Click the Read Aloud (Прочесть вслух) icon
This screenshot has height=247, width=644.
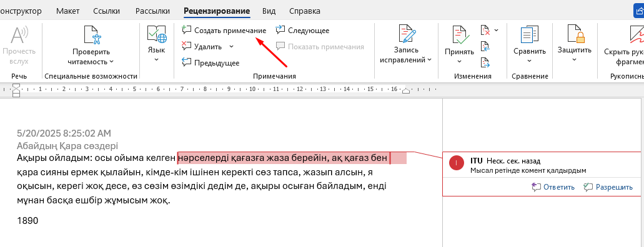pos(19,36)
